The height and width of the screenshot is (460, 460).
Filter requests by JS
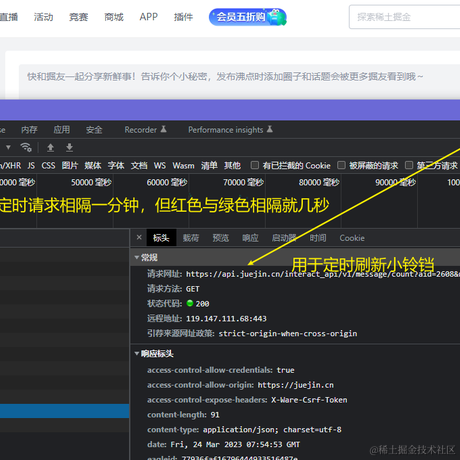(31, 166)
